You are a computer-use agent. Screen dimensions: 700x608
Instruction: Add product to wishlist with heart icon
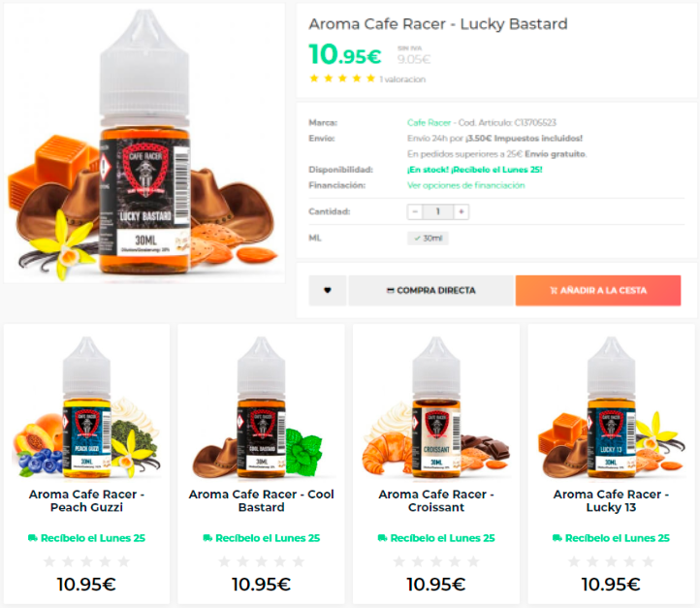pos(328,291)
